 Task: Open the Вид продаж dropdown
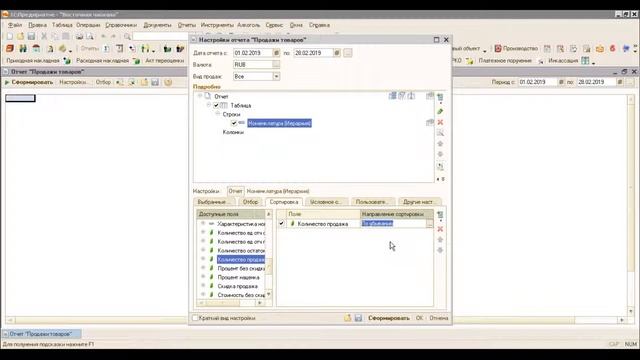pos(276,76)
